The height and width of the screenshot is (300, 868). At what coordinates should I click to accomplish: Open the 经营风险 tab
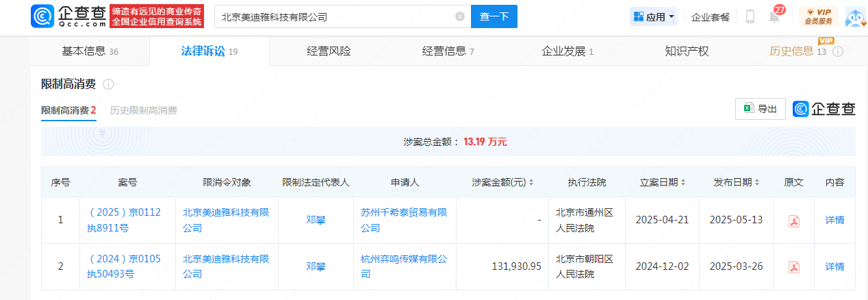[x=329, y=51]
